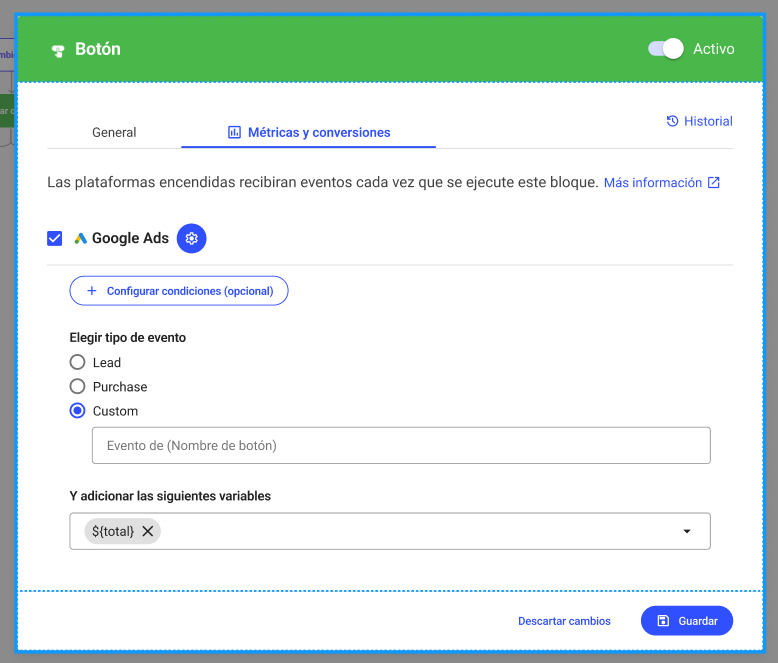Viewport: 778px width, 663px height.
Task: Select the Custom event type
Action: coord(77,411)
